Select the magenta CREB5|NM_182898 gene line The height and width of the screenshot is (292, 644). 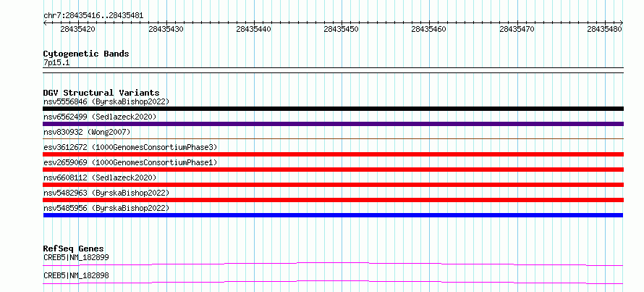tap(333, 282)
